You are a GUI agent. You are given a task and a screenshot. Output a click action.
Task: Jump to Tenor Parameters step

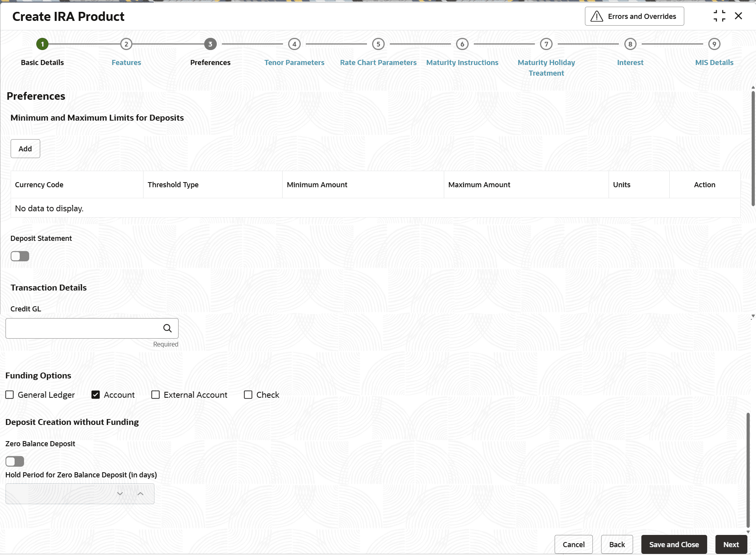pos(294,62)
